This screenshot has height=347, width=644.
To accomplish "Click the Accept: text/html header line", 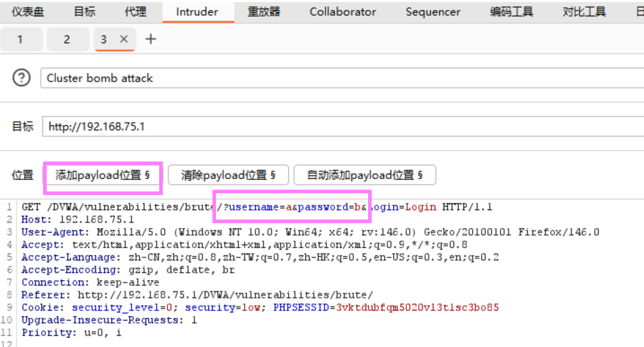I will 244,245.
